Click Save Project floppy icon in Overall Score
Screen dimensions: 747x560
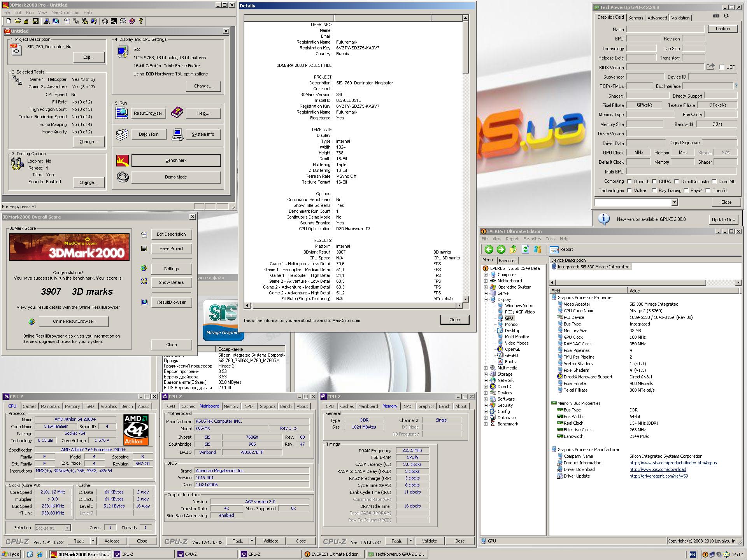coord(144,248)
